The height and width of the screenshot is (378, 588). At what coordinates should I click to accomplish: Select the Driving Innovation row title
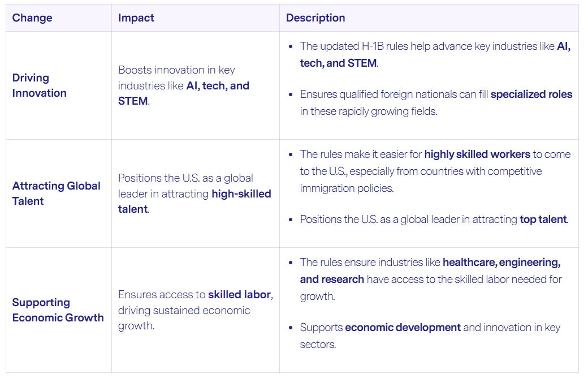(x=39, y=85)
